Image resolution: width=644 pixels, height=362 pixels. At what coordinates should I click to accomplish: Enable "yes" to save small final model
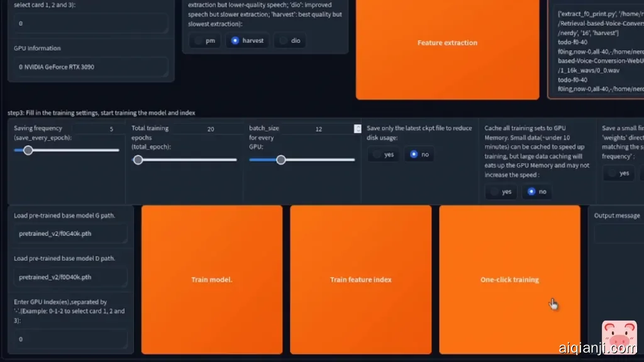618,173
